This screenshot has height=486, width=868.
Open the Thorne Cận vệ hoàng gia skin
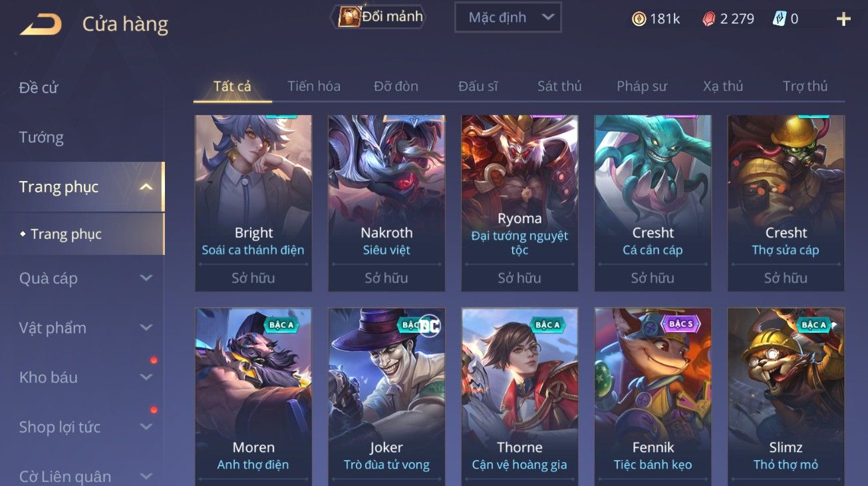click(x=519, y=397)
